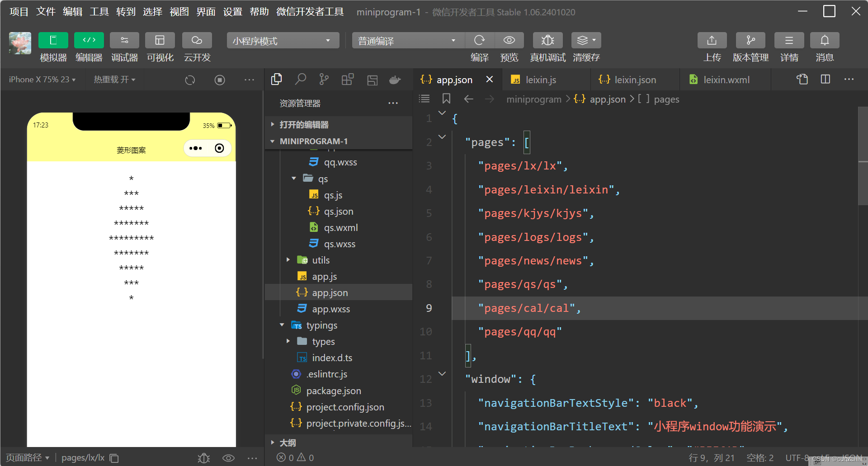Open version management (版本管理)
This screenshot has height=466, width=868.
(x=750, y=40)
